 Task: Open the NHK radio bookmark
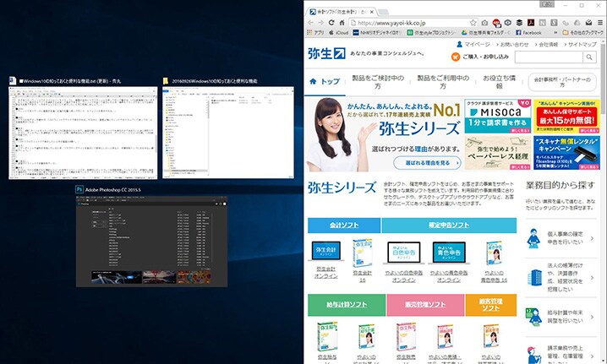pos(377,33)
